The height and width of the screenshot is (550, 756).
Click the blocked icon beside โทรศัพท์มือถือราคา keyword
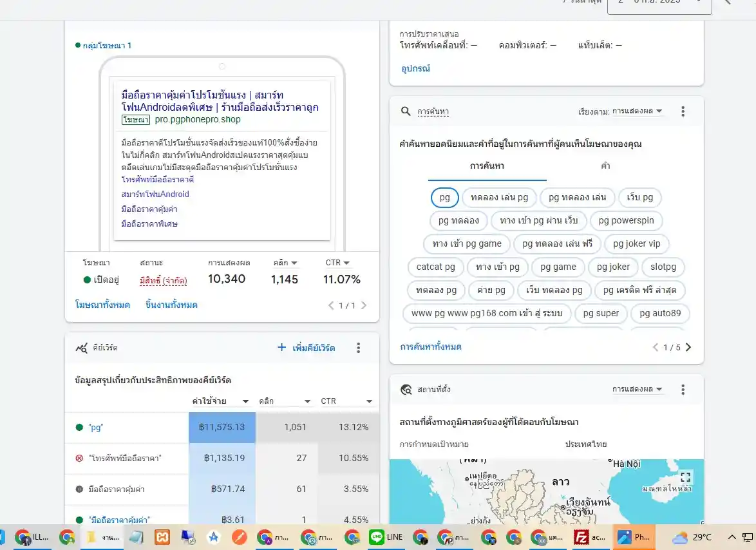point(78,458)
